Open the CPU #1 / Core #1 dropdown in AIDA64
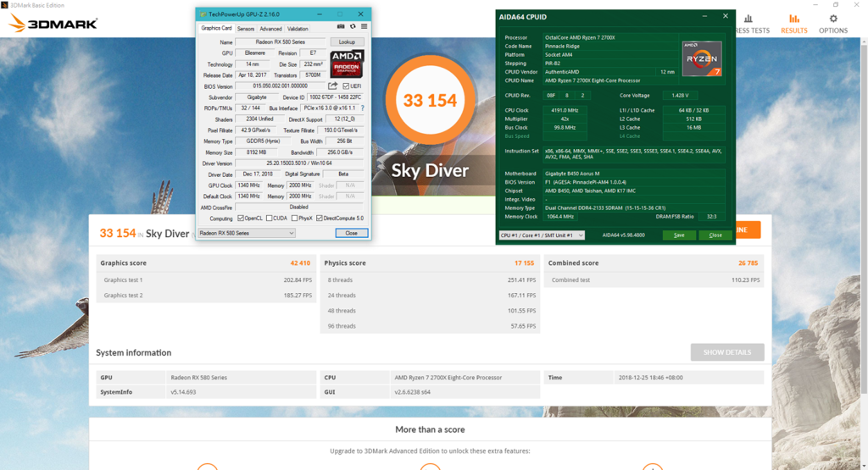 542,235
